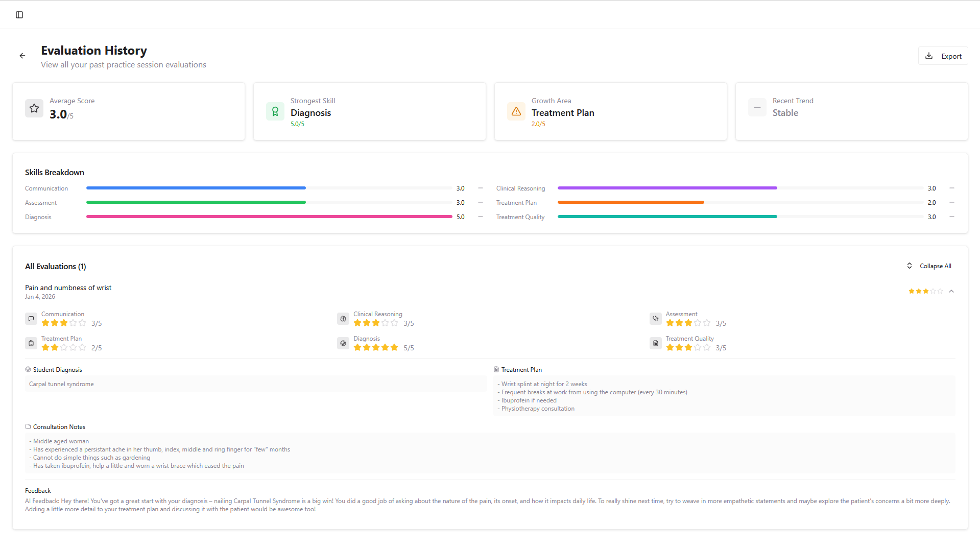980x548 pixels.
Task: Collapse the wrist evaluation with chevron
Action: click(951, 291)
